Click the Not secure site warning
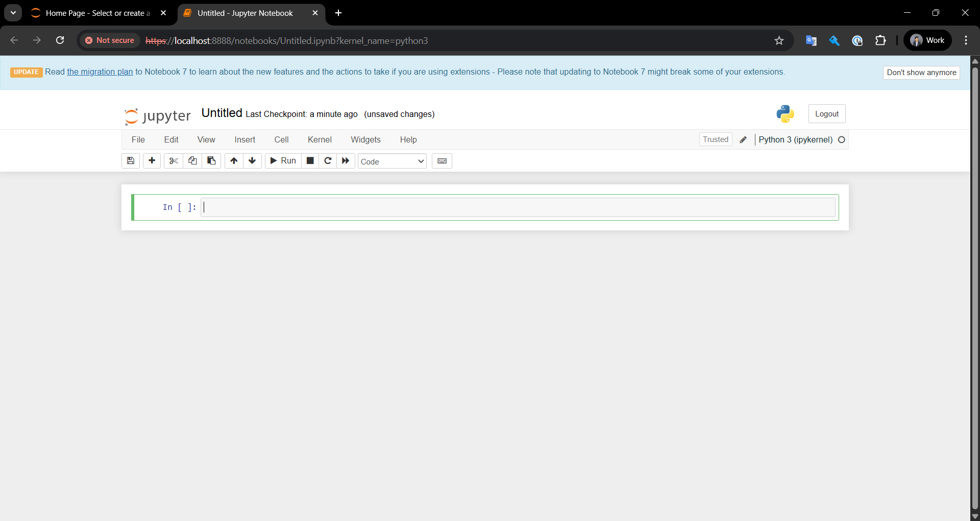 coord(110,40)
